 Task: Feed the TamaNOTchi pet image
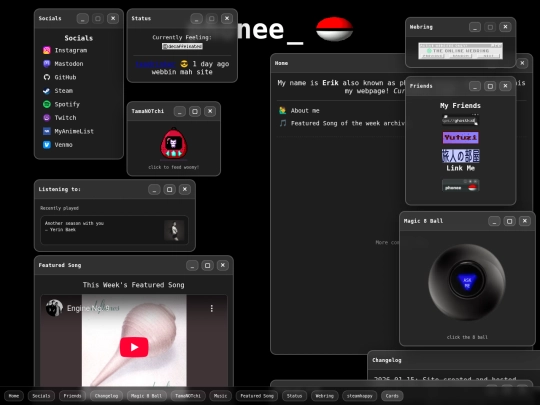tap(174, 144)
